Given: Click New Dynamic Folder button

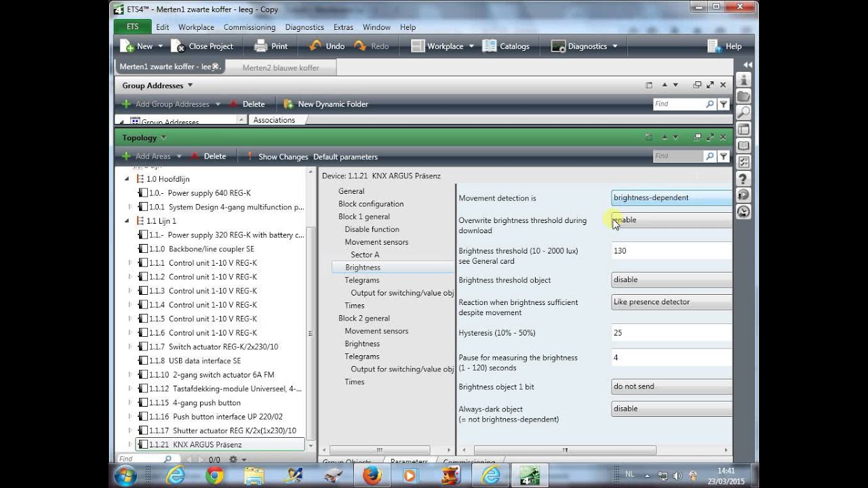Looking at the screenshot, I should coord(325,104).
